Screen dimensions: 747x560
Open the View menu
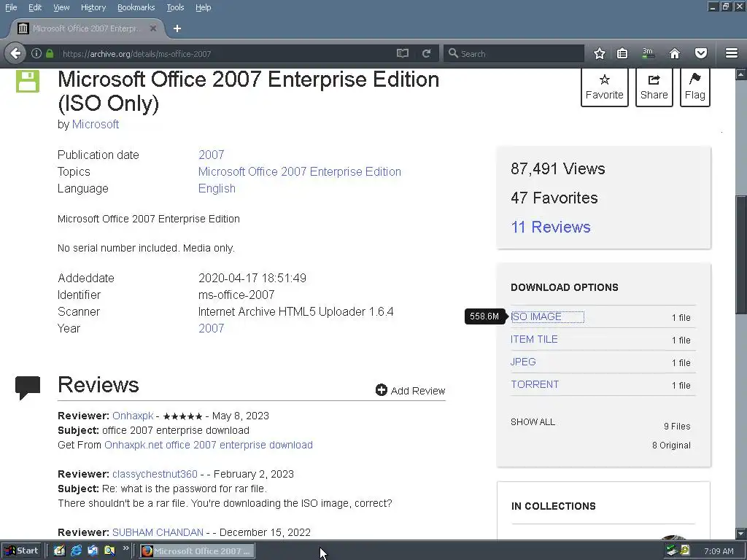(61, 7)
